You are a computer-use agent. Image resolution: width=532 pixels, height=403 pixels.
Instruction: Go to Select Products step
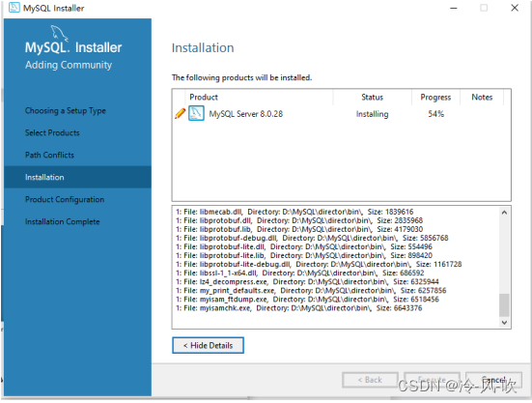pyautogui.click(x=52, y=132)
